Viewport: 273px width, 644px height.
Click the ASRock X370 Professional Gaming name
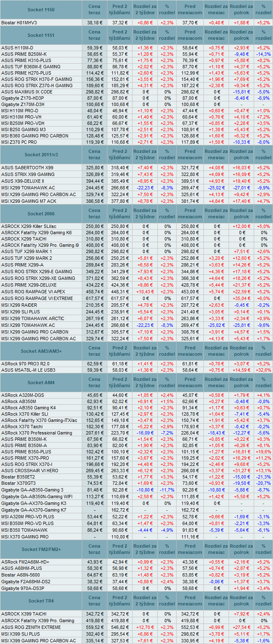(36, 433)
